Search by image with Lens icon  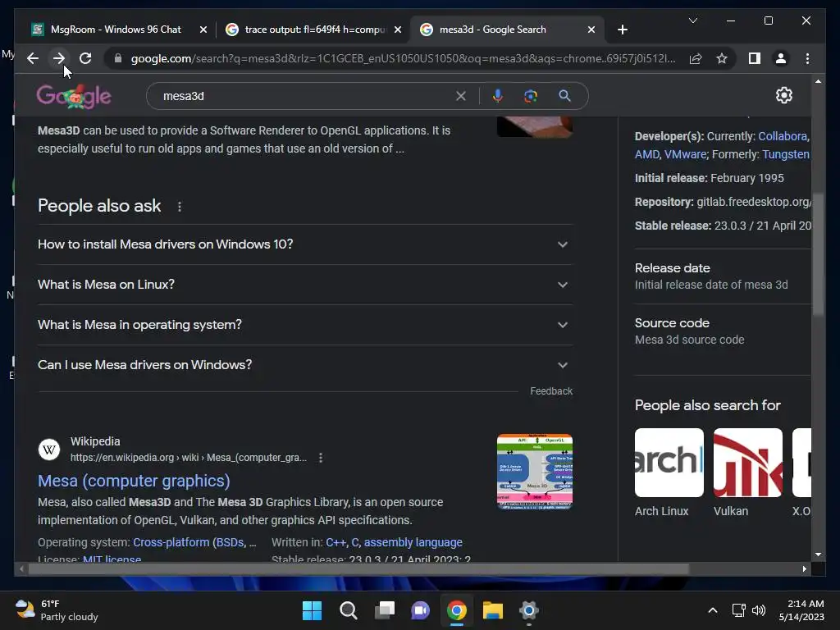tap(531, 96)
